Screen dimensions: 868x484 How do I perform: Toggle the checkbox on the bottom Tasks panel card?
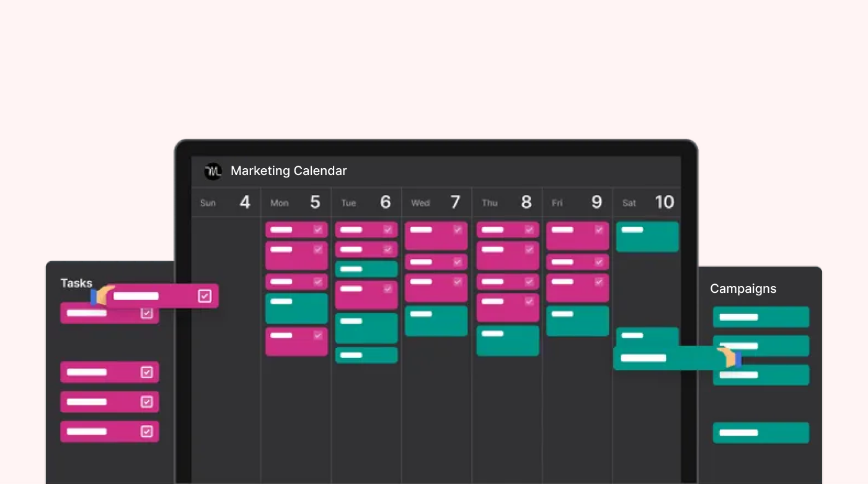[x=147, y=431]
